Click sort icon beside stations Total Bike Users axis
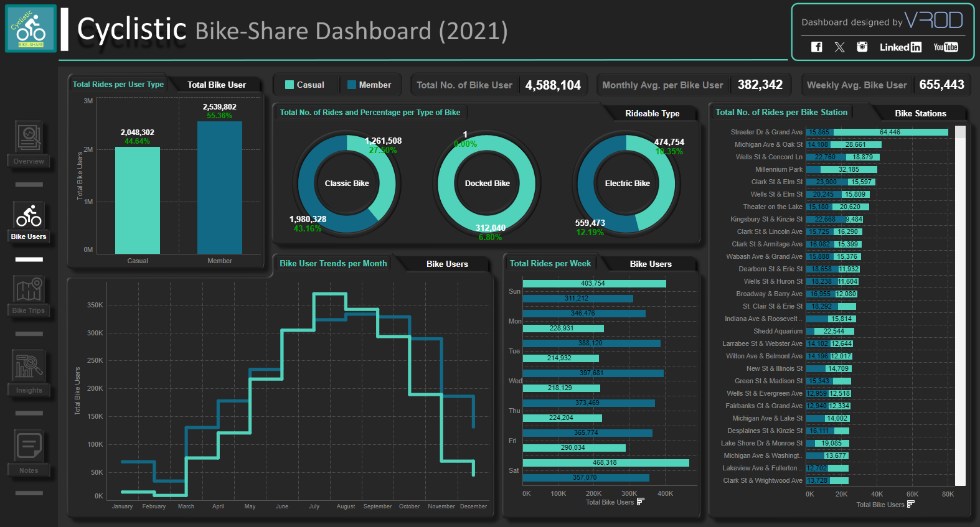This screenshot has height=527, width=980. coord(911,504)
